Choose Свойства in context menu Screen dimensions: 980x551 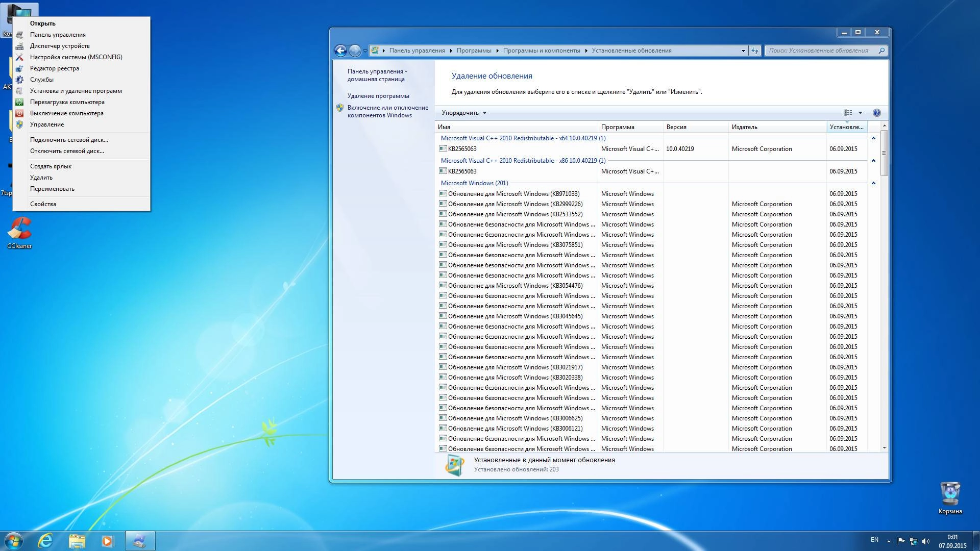coord(82,204)
